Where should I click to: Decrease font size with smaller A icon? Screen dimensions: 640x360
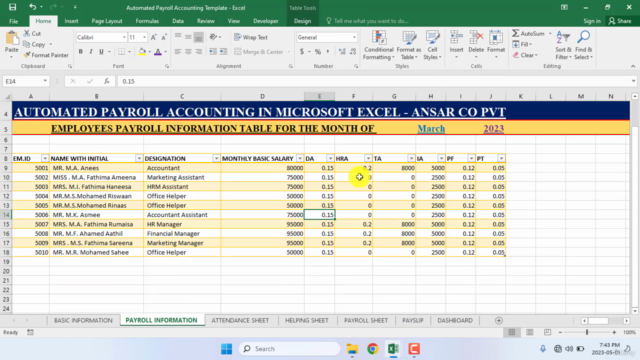(x=164, y=37)
